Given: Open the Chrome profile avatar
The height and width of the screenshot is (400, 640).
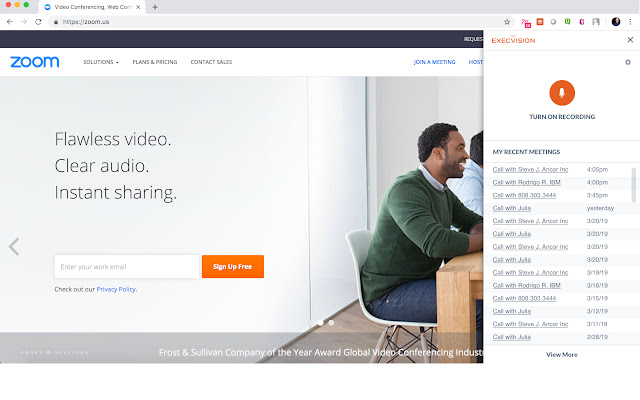Looking at the screenshot, I should (x=616, y=22).
